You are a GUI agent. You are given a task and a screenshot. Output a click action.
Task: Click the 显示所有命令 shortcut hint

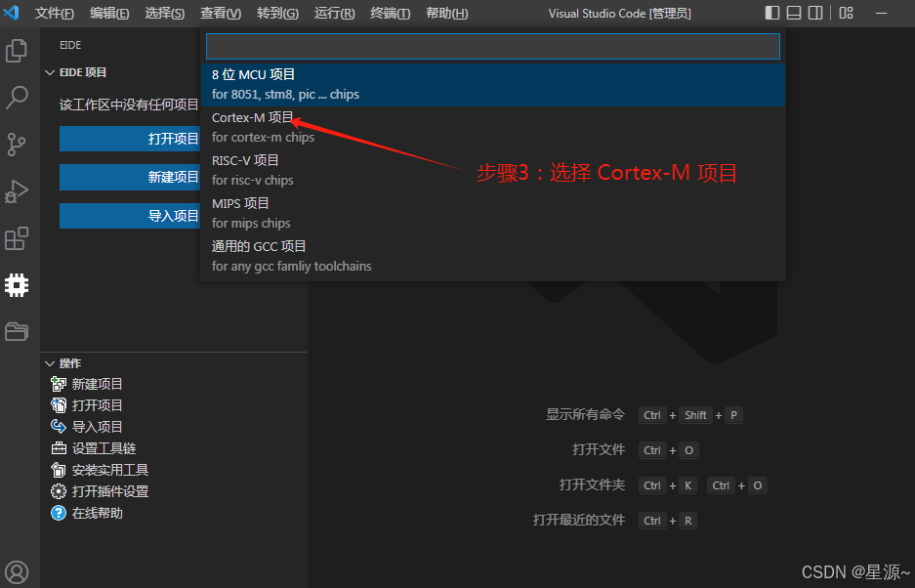(x=585, y=414)
